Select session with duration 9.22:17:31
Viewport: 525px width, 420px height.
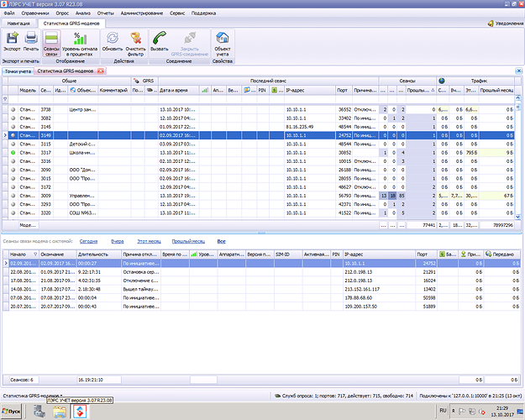(261, 272)
